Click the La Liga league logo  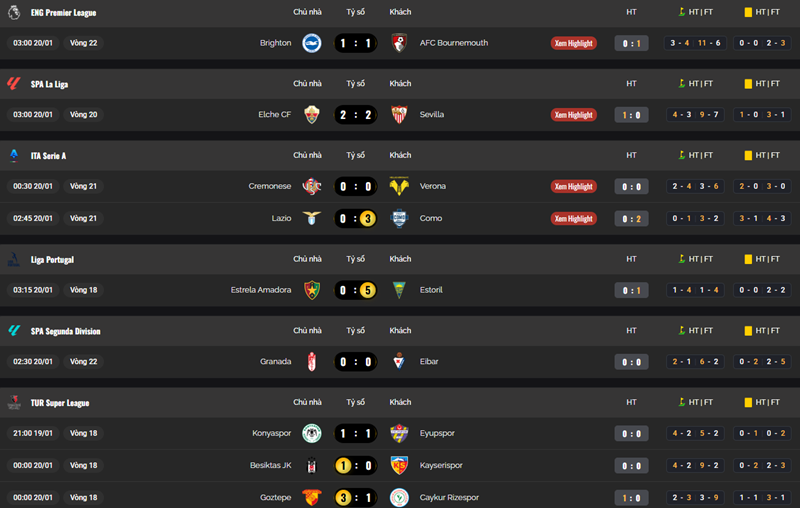(x=14, y=84)
